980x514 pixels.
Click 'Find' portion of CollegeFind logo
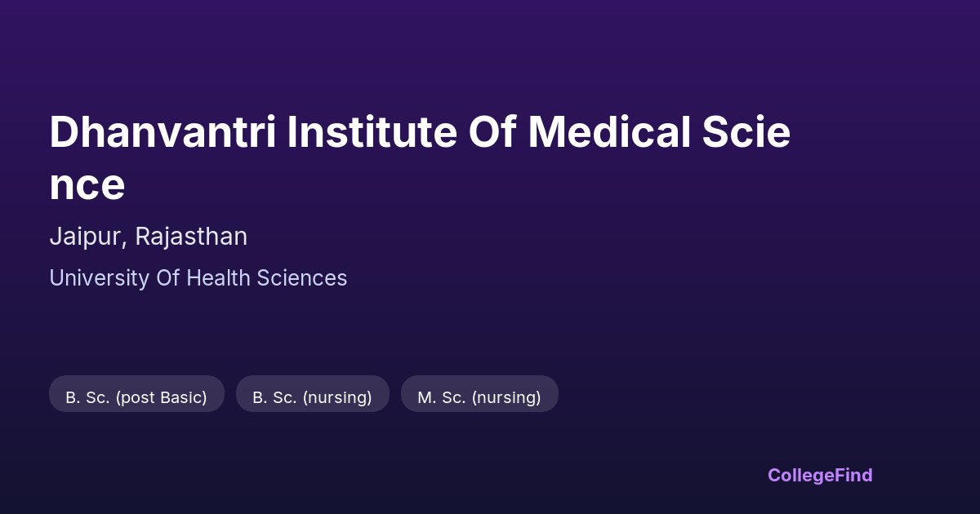(x=855, y=475)
